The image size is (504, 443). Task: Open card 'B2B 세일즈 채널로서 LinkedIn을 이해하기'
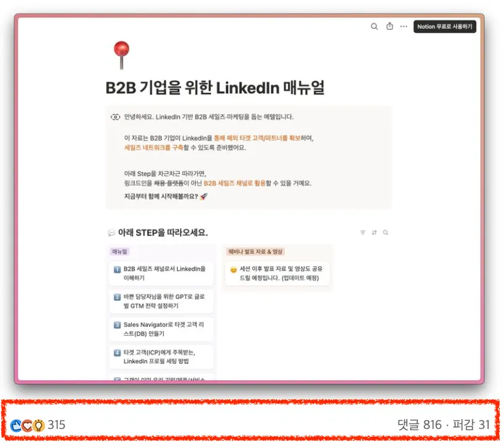pos(161,273)
